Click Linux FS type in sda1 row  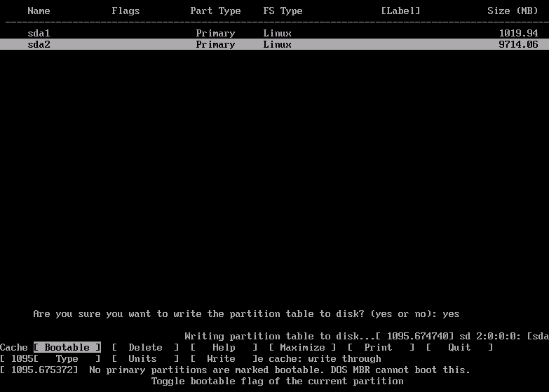pos(277,33)
